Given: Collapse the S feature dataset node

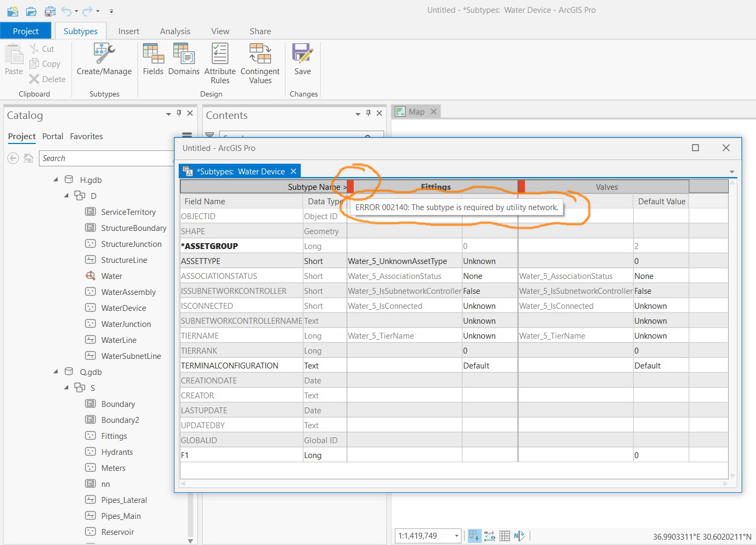Looking at the screenshot, I should tap(67, 388).
